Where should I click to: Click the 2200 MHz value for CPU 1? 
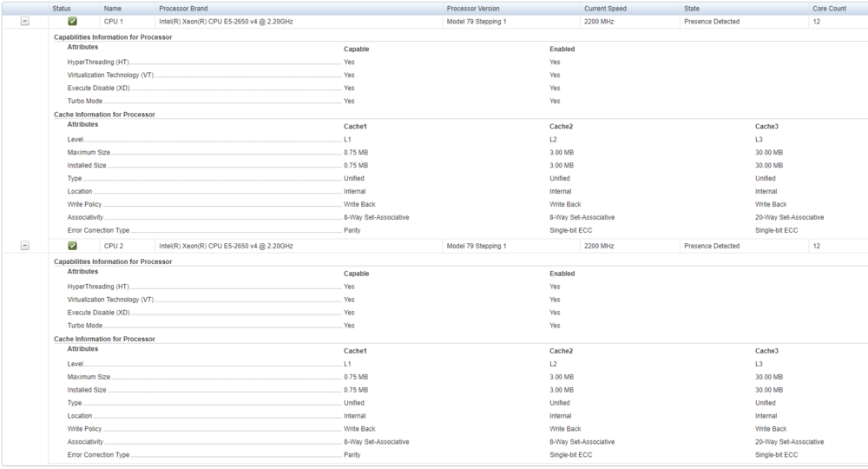point(599,22)
